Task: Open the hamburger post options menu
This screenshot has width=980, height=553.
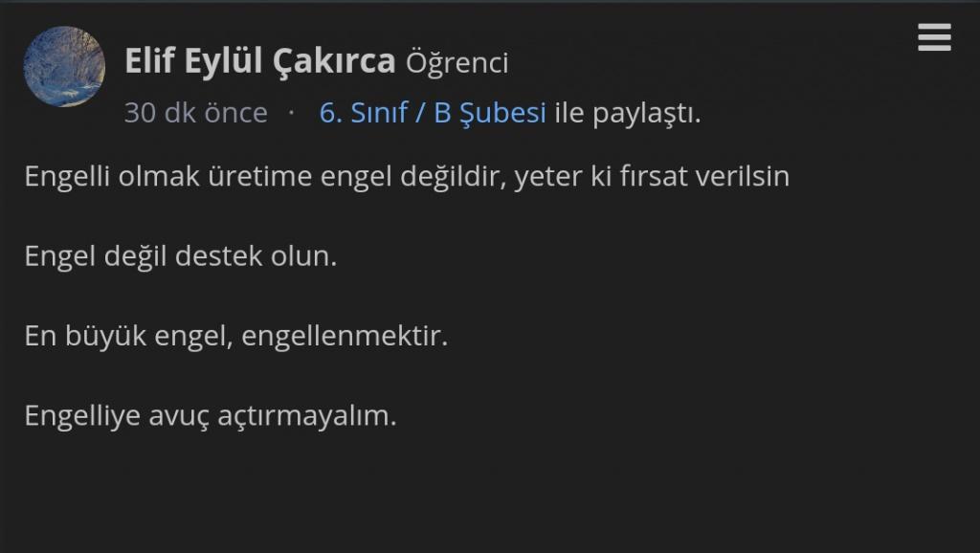Action: tap(934, 37)
